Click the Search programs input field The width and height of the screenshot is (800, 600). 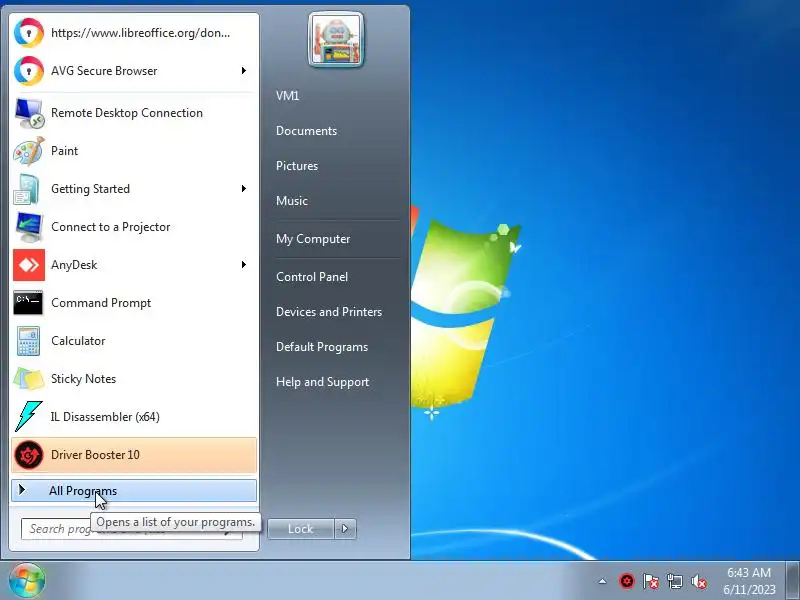pyautogui.click(x=132, y=529)
